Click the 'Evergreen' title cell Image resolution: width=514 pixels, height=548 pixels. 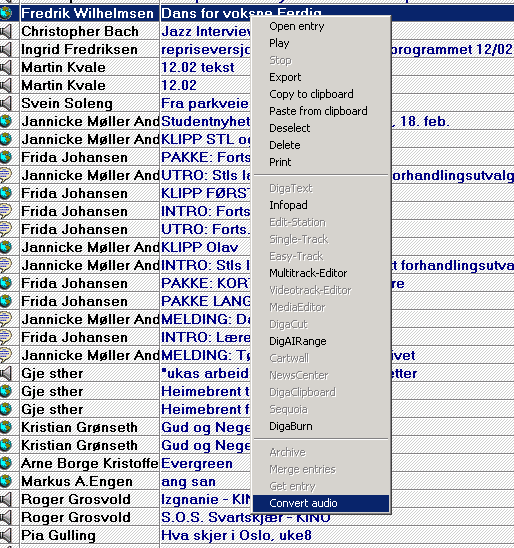tap(205, 463)
